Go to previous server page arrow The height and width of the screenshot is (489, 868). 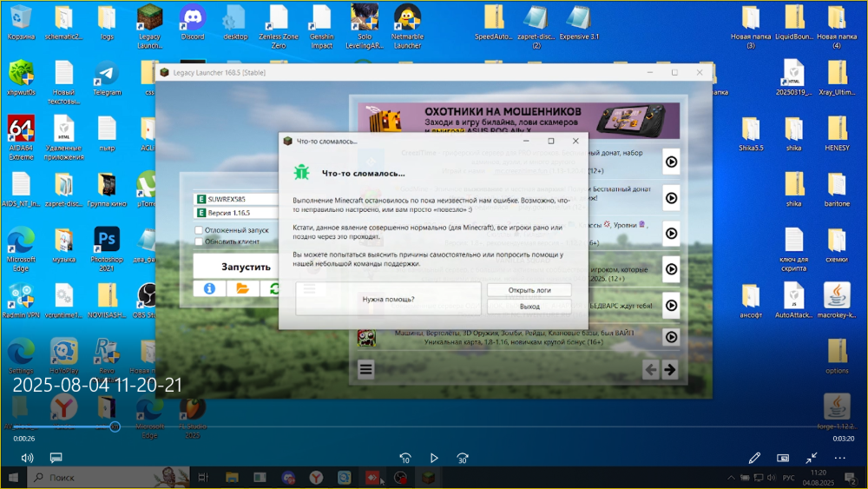pos(650,369)
